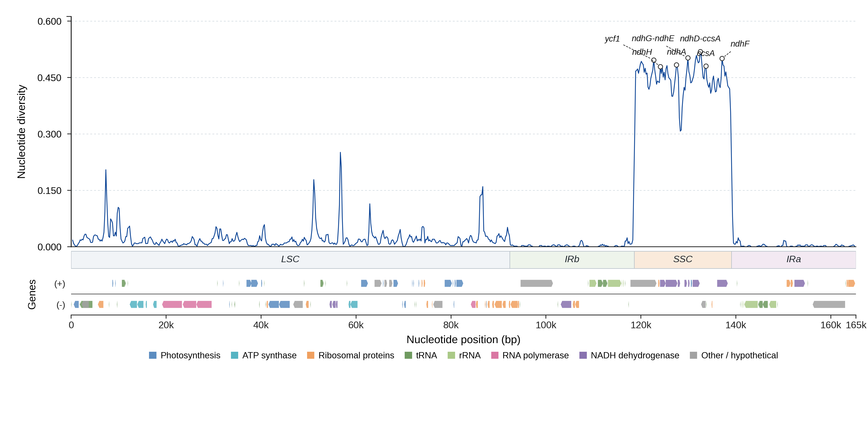Click the 'tRNA' legend label
868x422 pixels.
pos(426,355)
